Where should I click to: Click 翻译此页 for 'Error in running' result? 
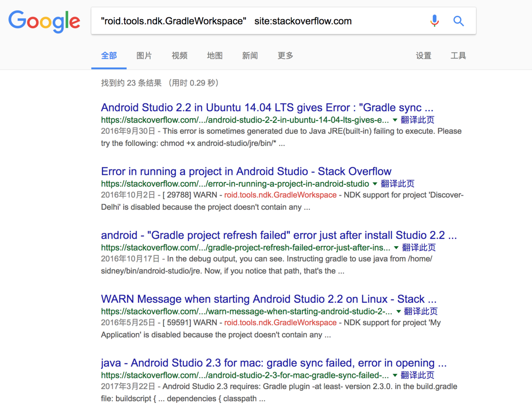(398, 184)
